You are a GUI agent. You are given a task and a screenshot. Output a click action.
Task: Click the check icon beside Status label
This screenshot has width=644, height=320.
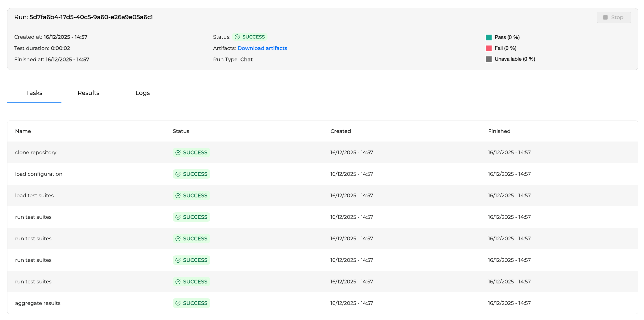[237, 37]
